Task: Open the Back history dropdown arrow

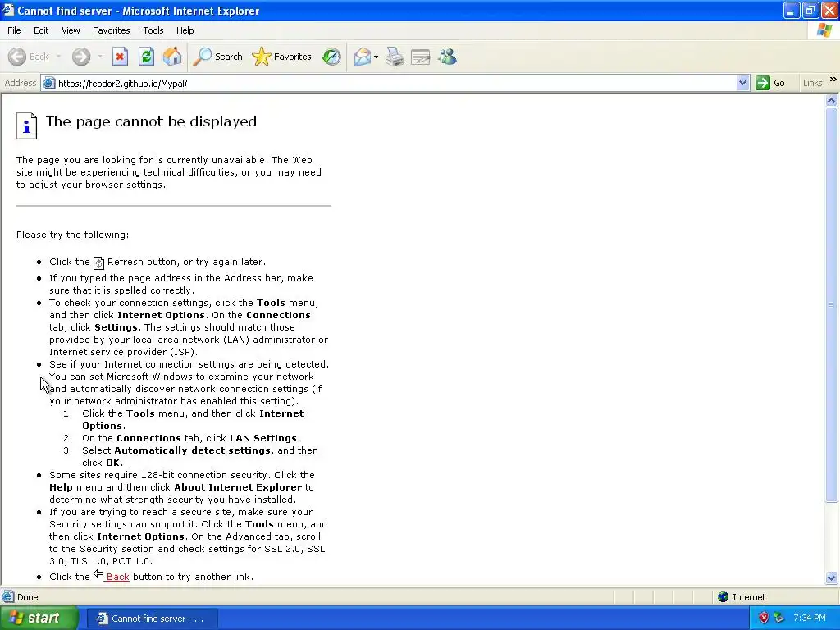Action: click(58, 57)
